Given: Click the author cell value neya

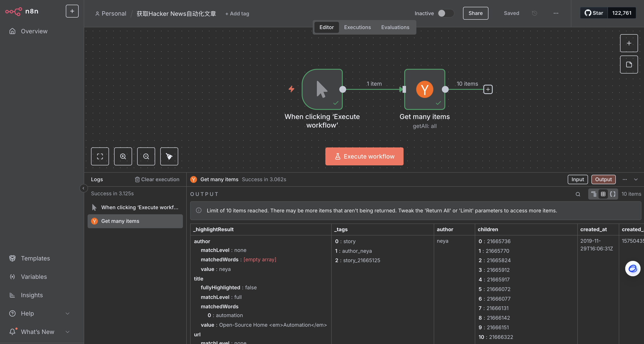Looking at the screenshot, I should pos(443,241).
